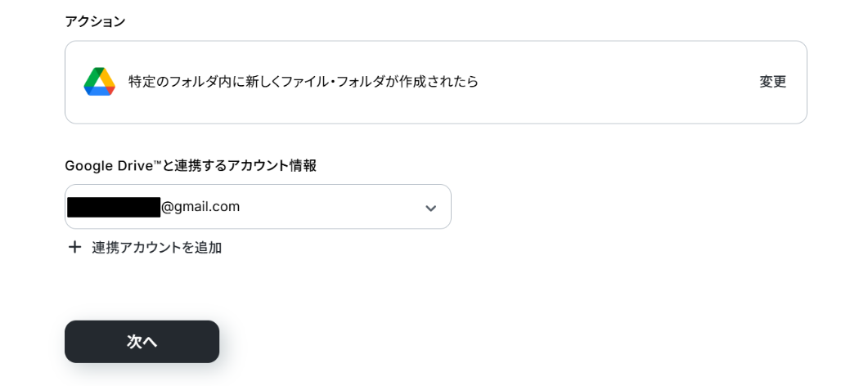868x386 pixels.
Task: Click the action trigger description text
Action: pyautogui.click(x=303, y=82)
